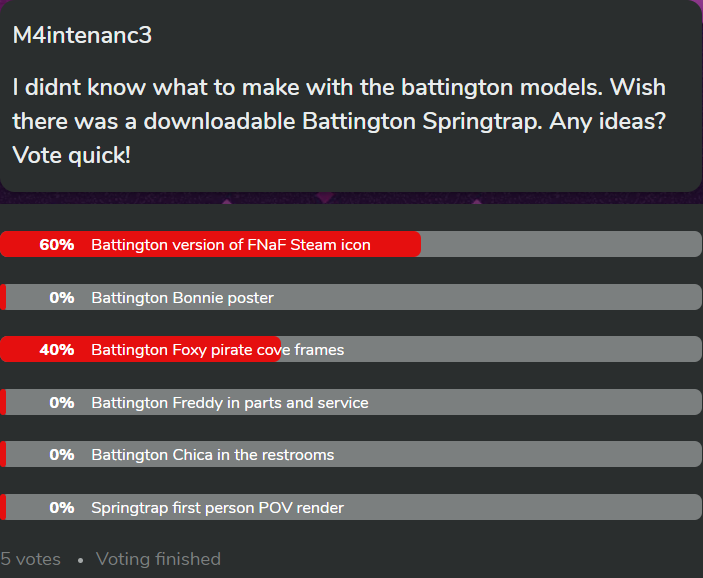Click the grey unfilled part of the FNaF Steam icon bar
This screenshot has height=578, width=703.
[x=560, y=245]
